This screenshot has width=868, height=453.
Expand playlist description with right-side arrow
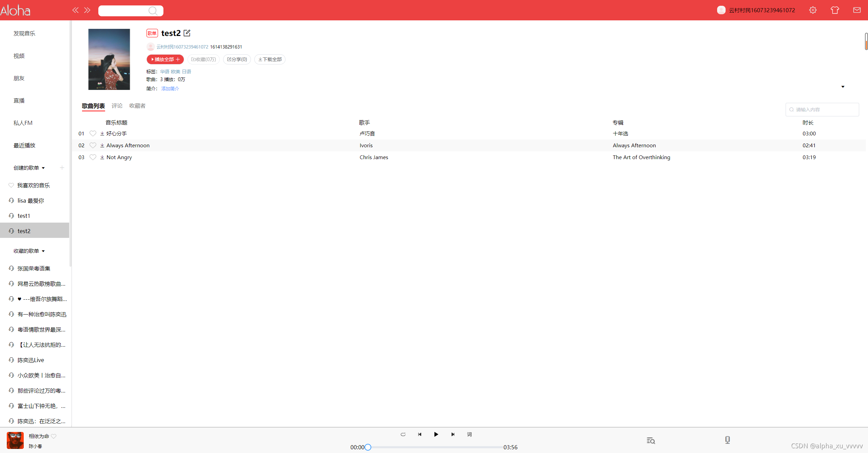click(843, 87)
